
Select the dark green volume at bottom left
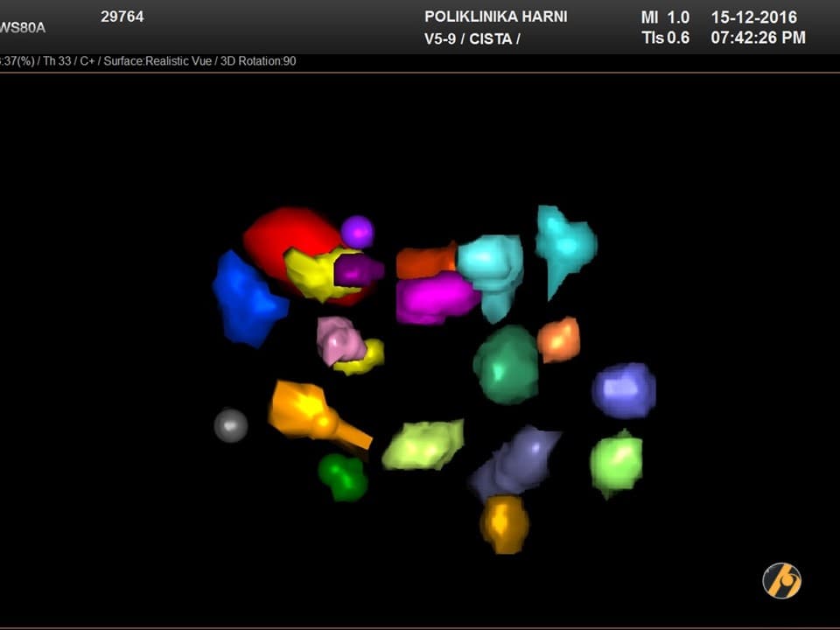coord(343,476)
